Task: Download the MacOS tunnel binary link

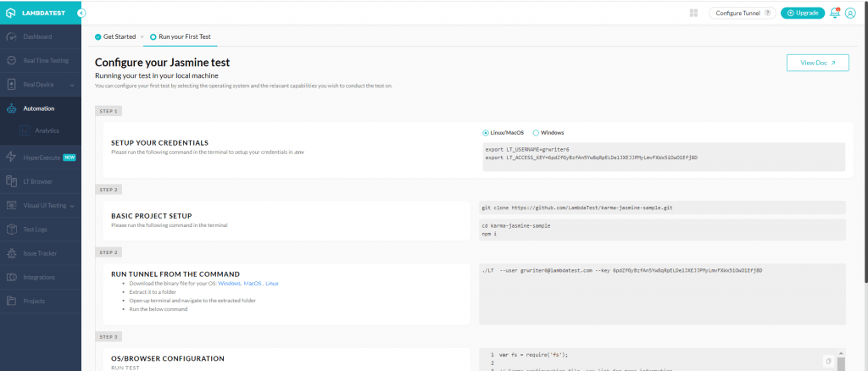Action: 253,283
